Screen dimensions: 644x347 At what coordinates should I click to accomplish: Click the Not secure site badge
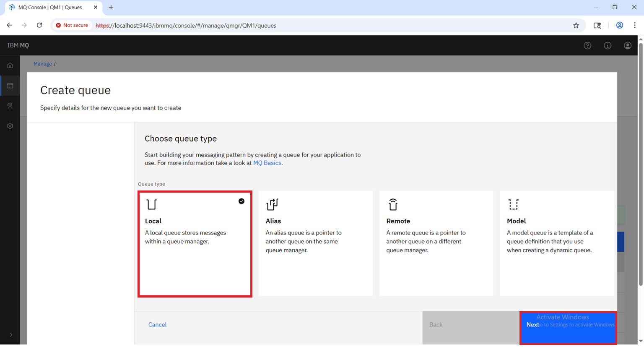72,25
